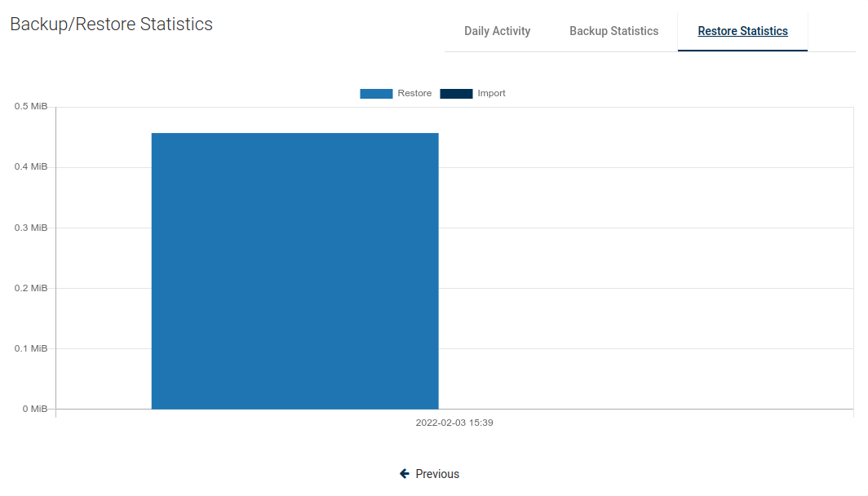Click the left arrow icon beside Previous

[405, 474]
